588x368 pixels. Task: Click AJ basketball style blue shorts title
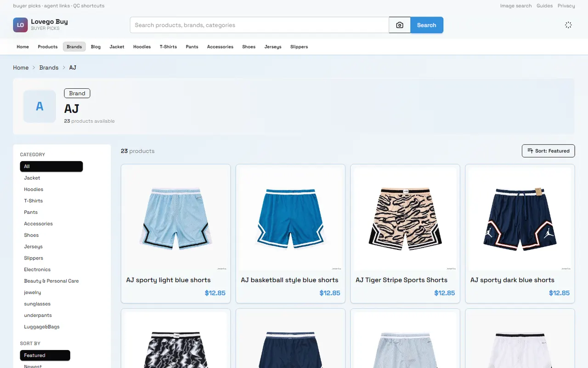tap(290, 280)
